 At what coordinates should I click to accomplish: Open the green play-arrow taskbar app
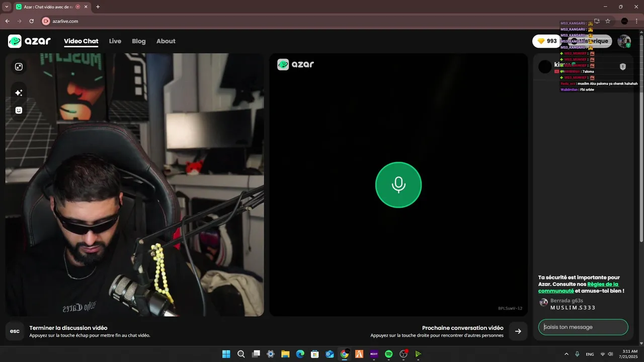tap(418, 354)
